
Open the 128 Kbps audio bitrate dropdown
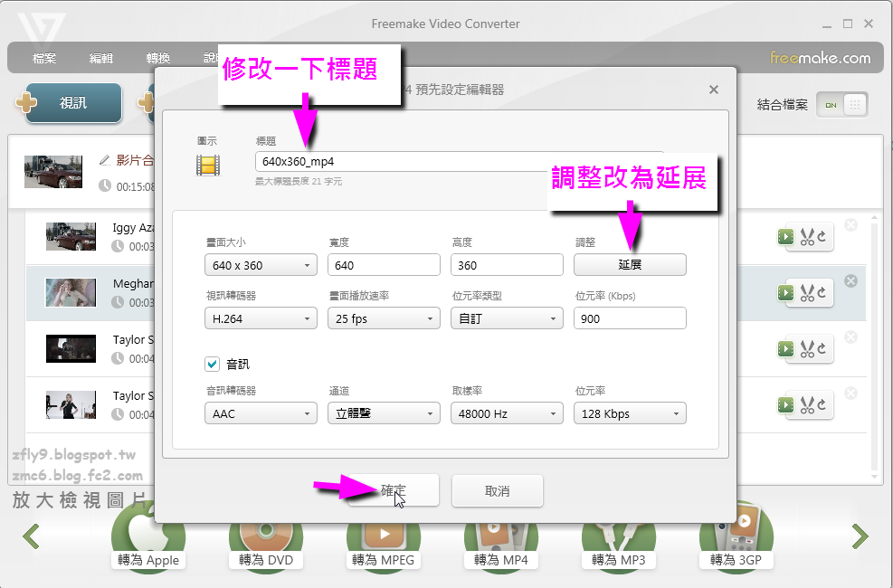coord(630,413)
